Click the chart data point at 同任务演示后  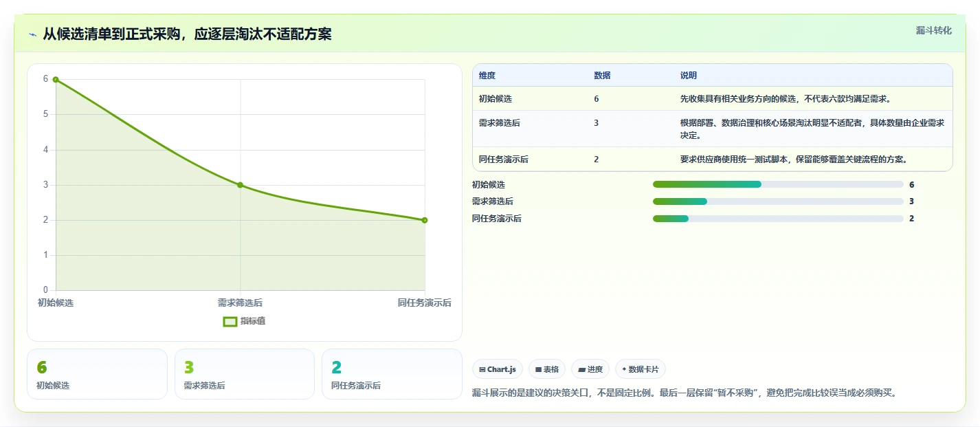(425, 220)
